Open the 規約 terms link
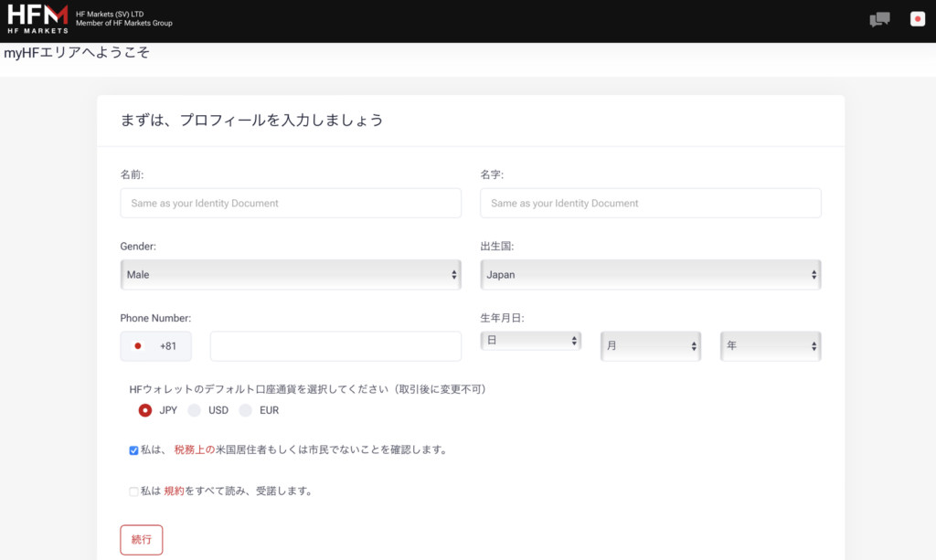Image resolution: width=936 pixels, height=560 pixels. (x=174, y=491)
